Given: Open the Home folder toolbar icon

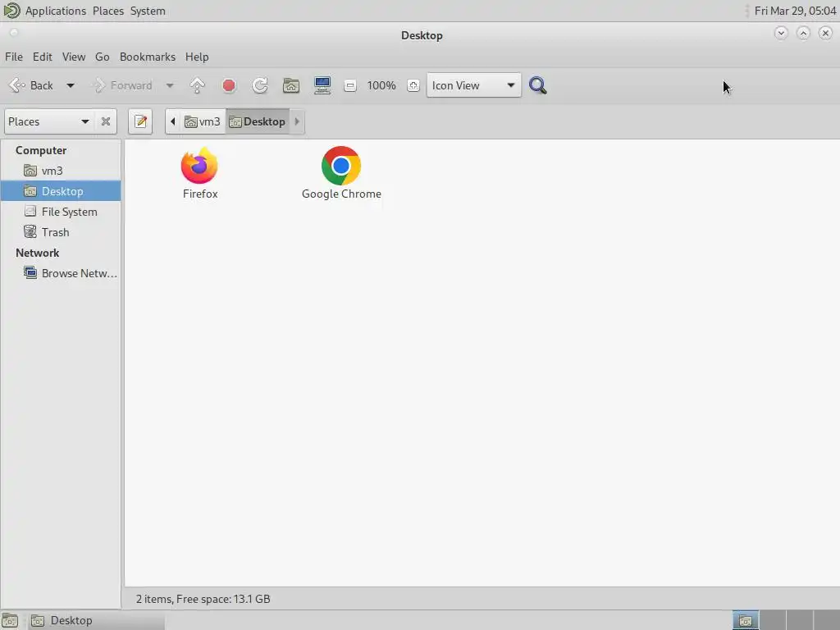Looking at the screenshot, I should pos(291,85).
